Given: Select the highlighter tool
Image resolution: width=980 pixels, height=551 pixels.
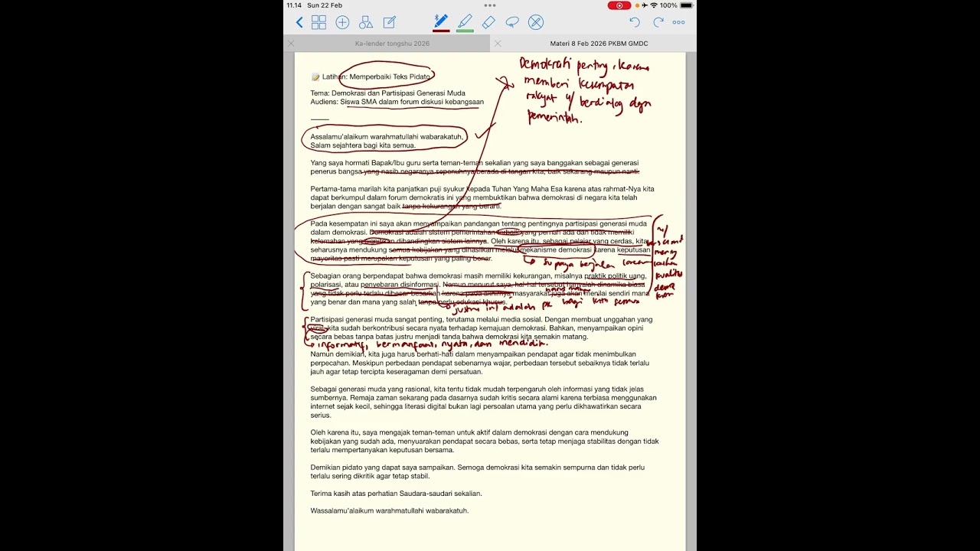Looking at the screenshot, I should coord(465,21).
